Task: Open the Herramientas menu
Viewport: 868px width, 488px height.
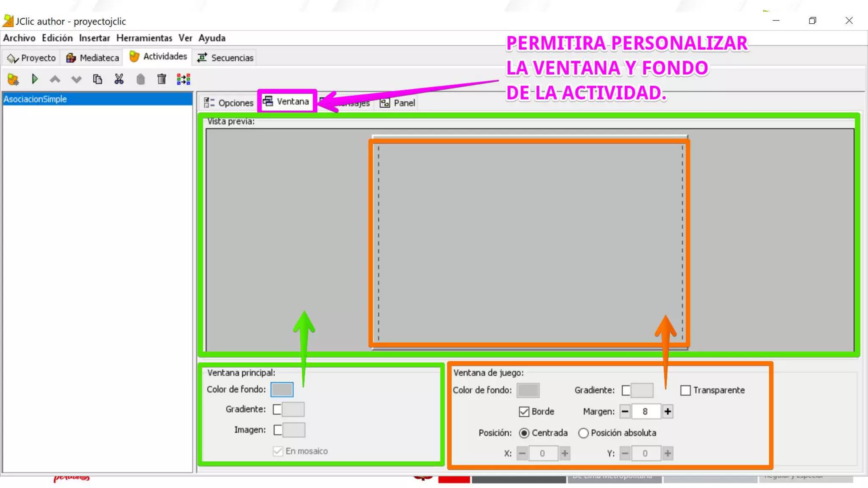Action: [144, 38]
